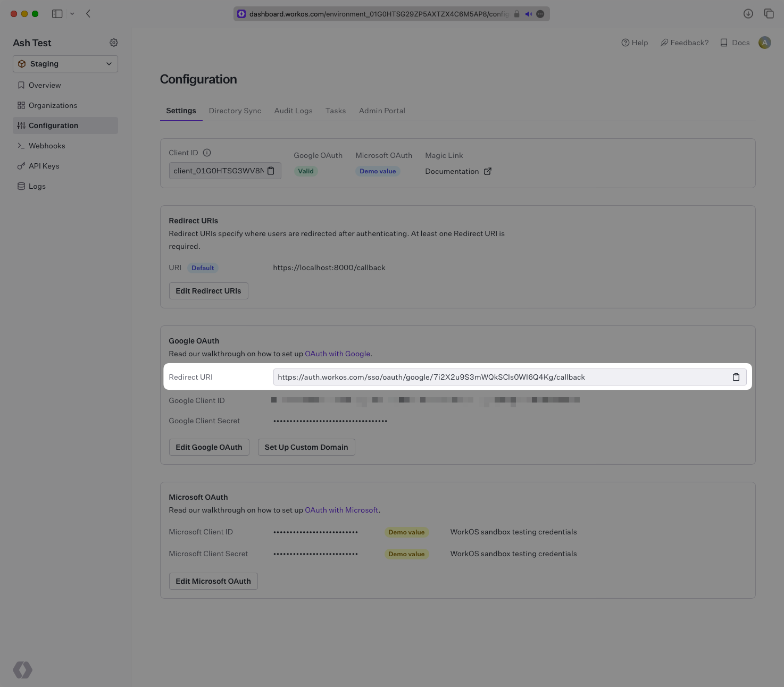
Task: Open the Admin Portal tab
Action: [x=382, y=111]
